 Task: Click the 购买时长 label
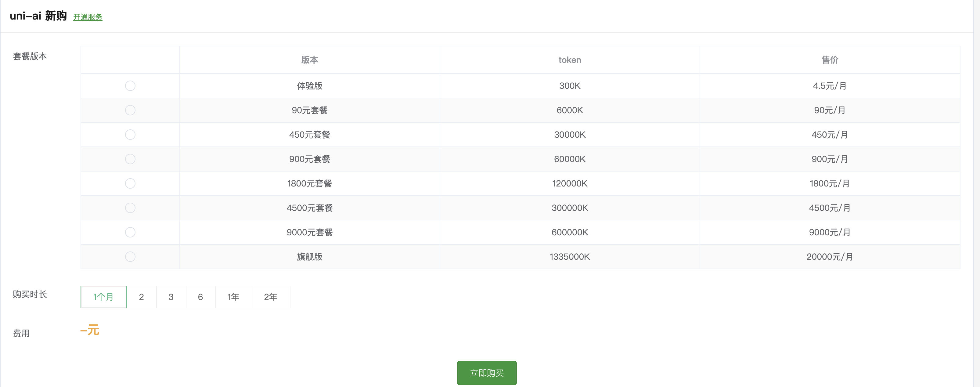(30, 294)
